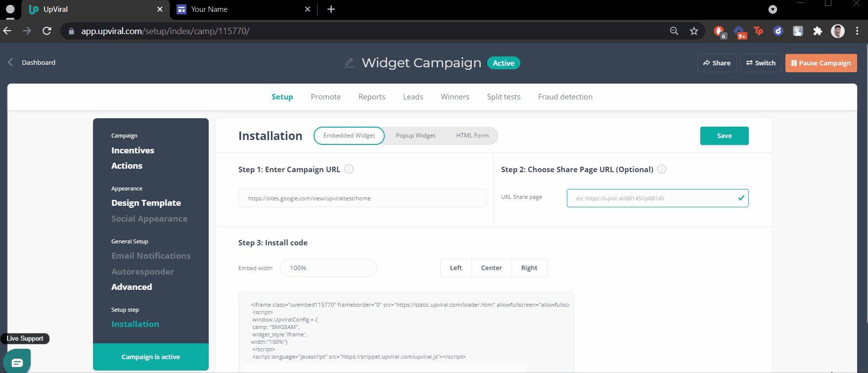Image resolution: width=868 pixels, height=373 pixels.
Task: Open the Chrome three-dot menu
Action: click(x=857, y=31)
